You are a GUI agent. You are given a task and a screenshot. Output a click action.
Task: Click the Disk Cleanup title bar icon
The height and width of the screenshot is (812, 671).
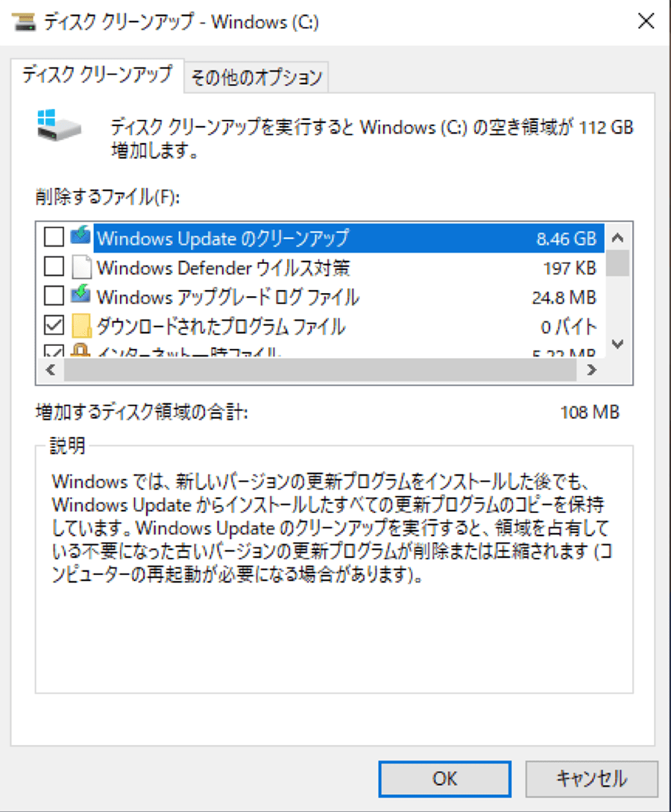[x=24, y=22]
